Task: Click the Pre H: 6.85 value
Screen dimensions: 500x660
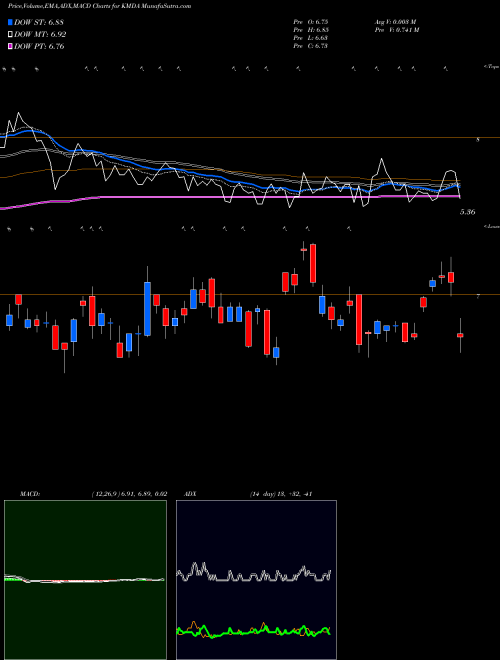Action: 311,30
